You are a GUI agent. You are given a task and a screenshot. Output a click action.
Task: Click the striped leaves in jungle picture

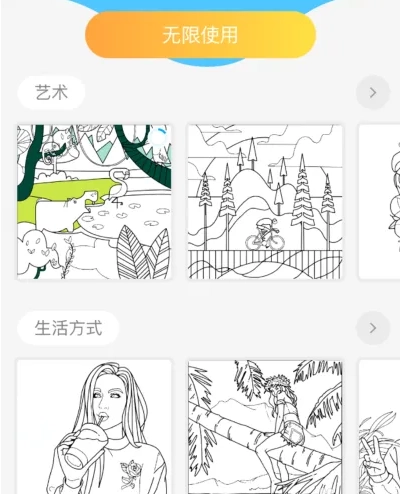144,253
